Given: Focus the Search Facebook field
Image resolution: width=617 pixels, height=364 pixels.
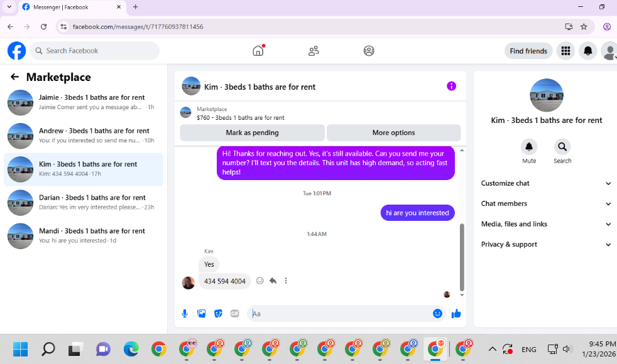Looking at the screenshot, I should (94, 51).
